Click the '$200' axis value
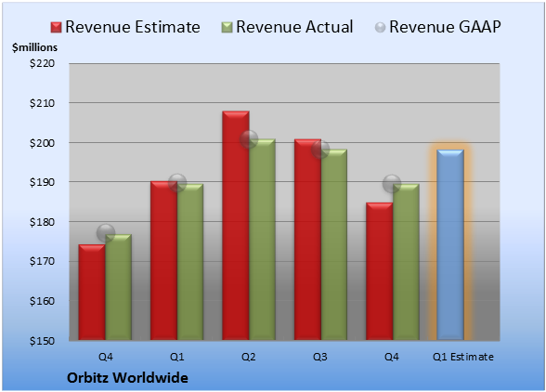 (x=42, y=143)
